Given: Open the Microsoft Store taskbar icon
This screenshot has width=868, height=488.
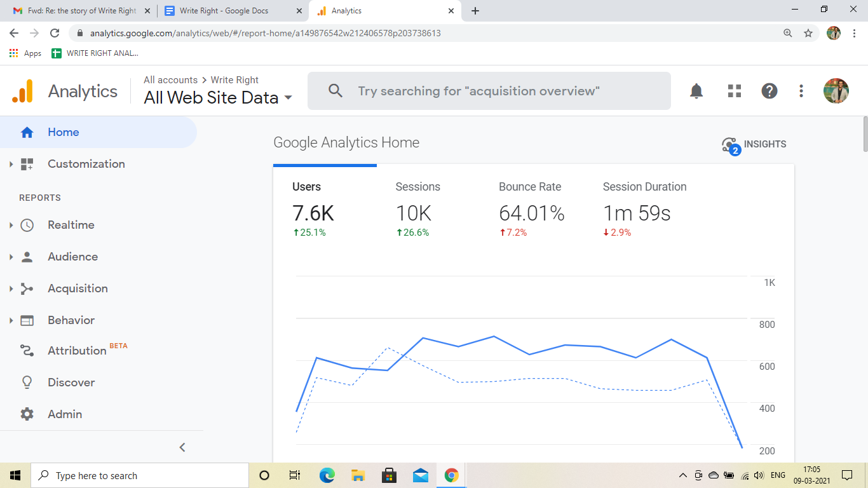Looking at the screenshot, I should click(x=390, y=475).
